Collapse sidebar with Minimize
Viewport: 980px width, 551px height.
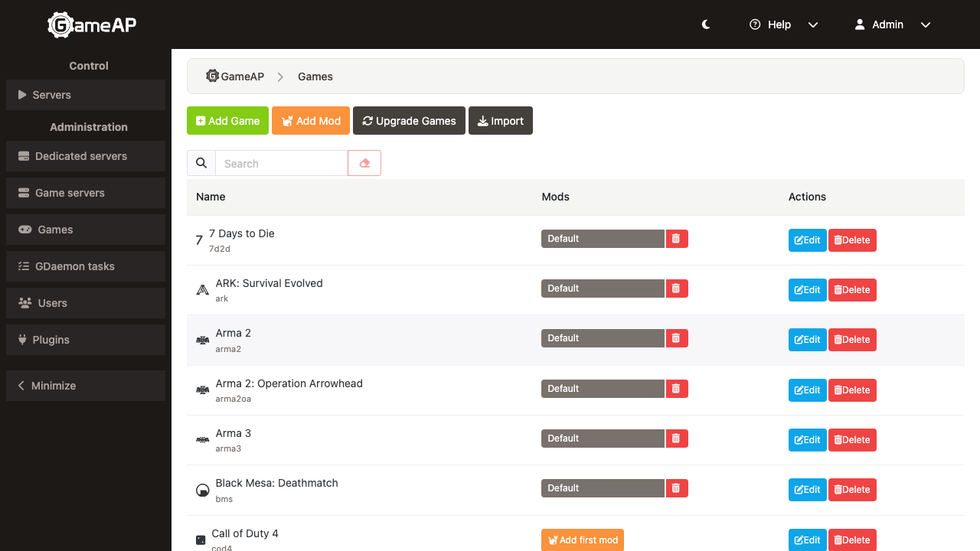click(86, 386)
